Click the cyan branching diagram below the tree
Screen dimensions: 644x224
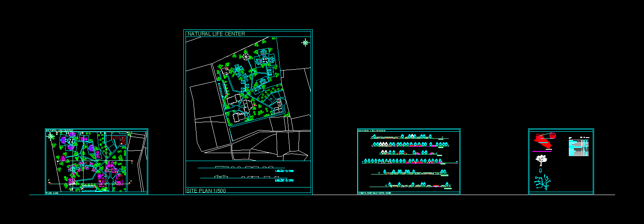pyautogui.click(x=542, y=182)
